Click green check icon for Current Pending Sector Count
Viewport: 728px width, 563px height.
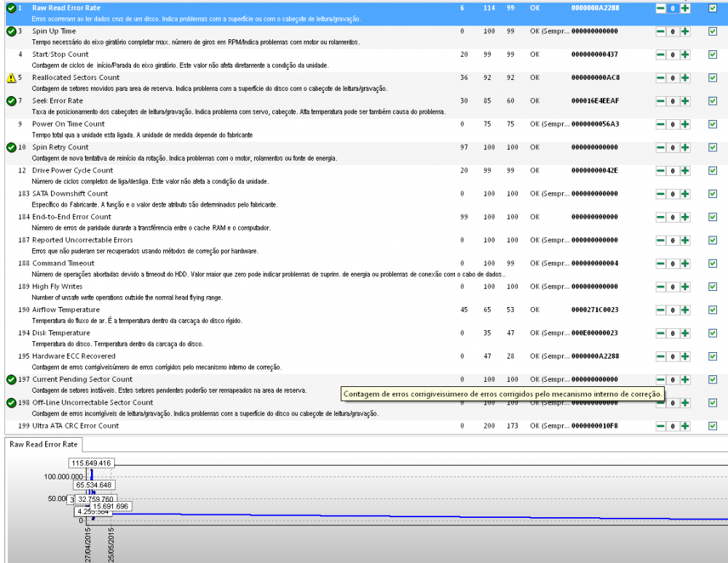(x=12, y=380)
